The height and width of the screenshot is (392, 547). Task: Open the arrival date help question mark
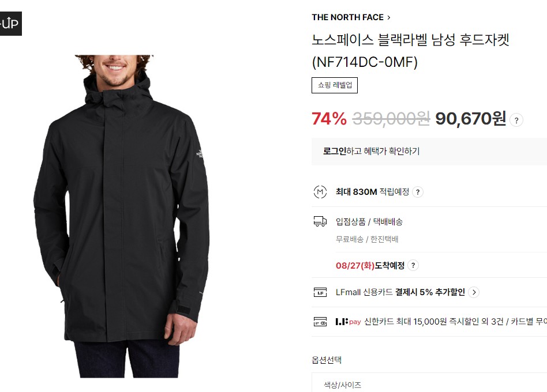[x=413, y=265]
